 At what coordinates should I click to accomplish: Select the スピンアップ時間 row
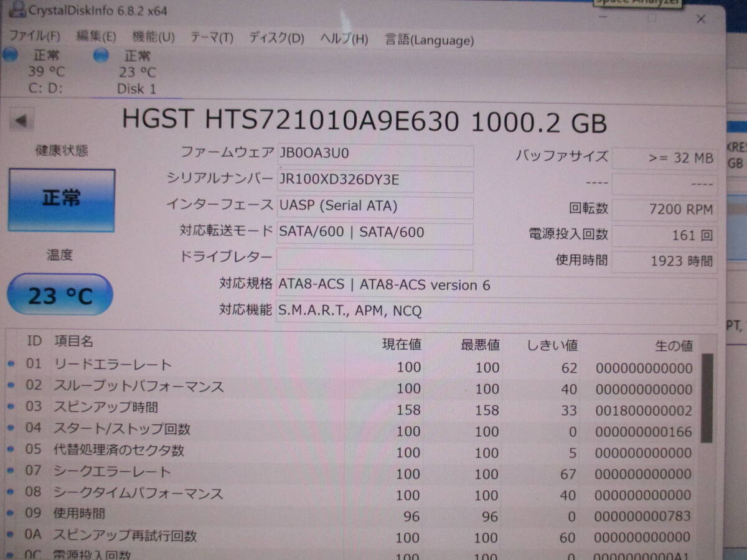coord(352,409)
